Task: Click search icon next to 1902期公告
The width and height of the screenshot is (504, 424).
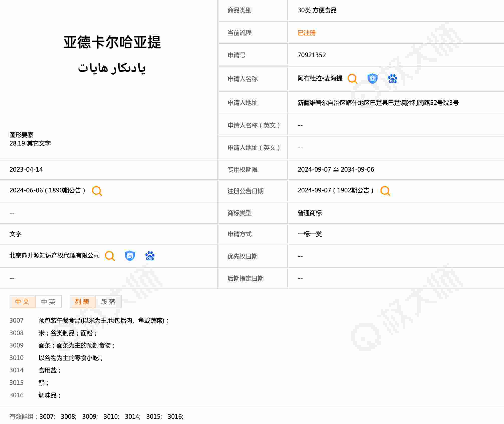Action: (x=385, y=191)
